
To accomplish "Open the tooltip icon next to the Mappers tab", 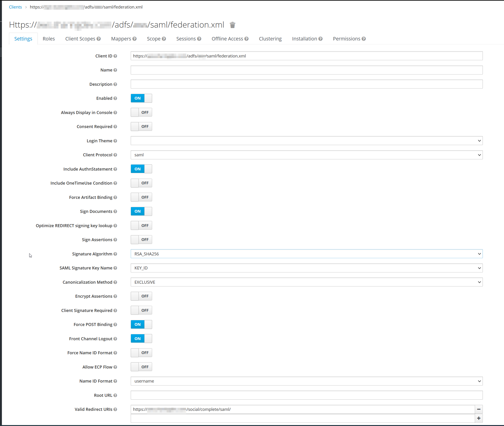I will click(x=134, y=39).
